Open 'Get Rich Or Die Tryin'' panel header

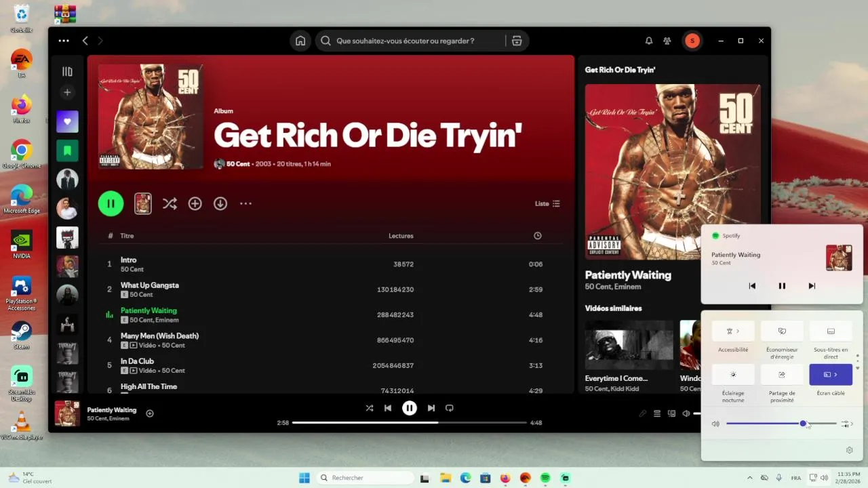click(620, 70)
